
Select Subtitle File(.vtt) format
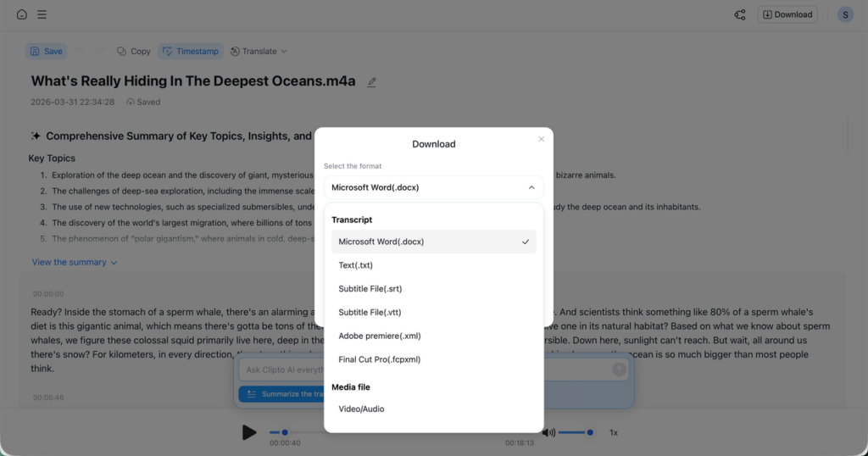coord(433,312)
